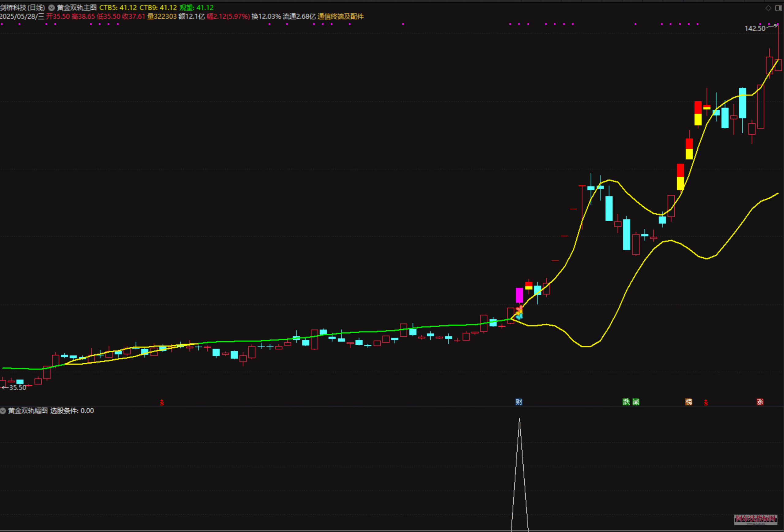This screenshot has width=784, height=532.
Task: Click the 142.50 high price label
Action: (x=755, y=28)
